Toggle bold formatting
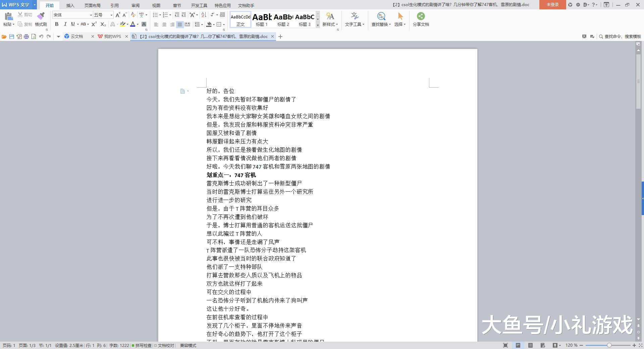This screenshot has height=349, width=644. pos(57,24)
